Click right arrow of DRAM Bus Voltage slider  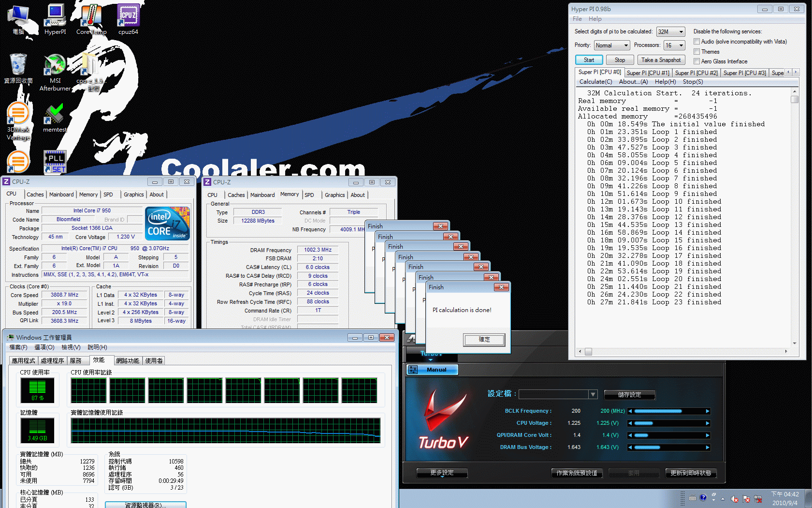(x=708, y=448)
